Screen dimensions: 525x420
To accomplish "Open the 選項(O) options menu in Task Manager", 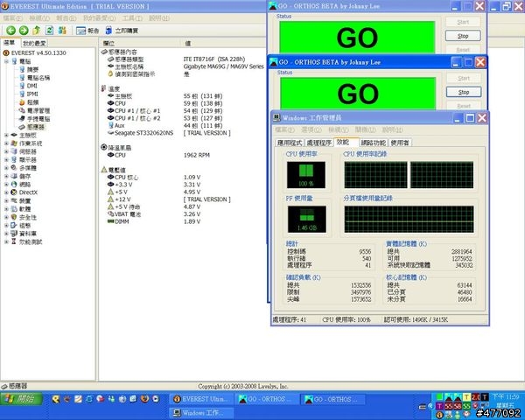I will (311, 129).
